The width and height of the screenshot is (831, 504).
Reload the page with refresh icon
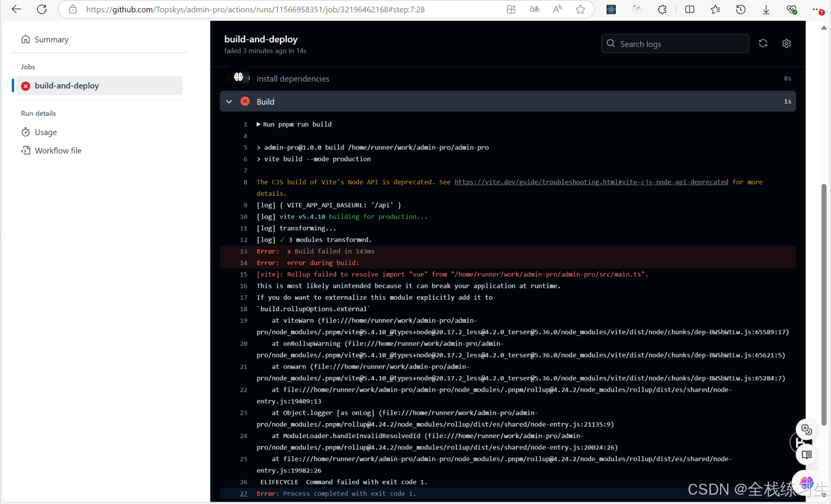click(42, 9)
